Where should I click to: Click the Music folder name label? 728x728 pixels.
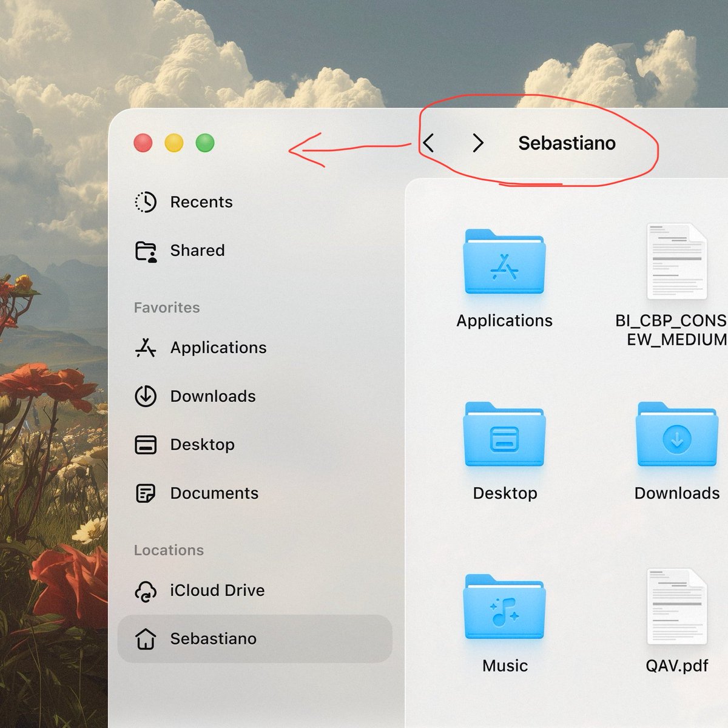(505, 666)
